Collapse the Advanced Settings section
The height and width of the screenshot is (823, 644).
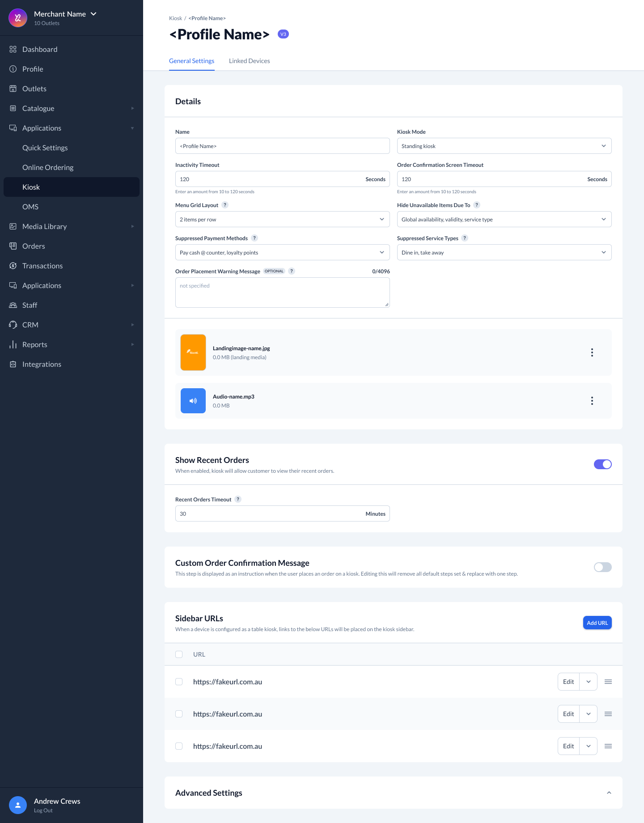point(609,793)
